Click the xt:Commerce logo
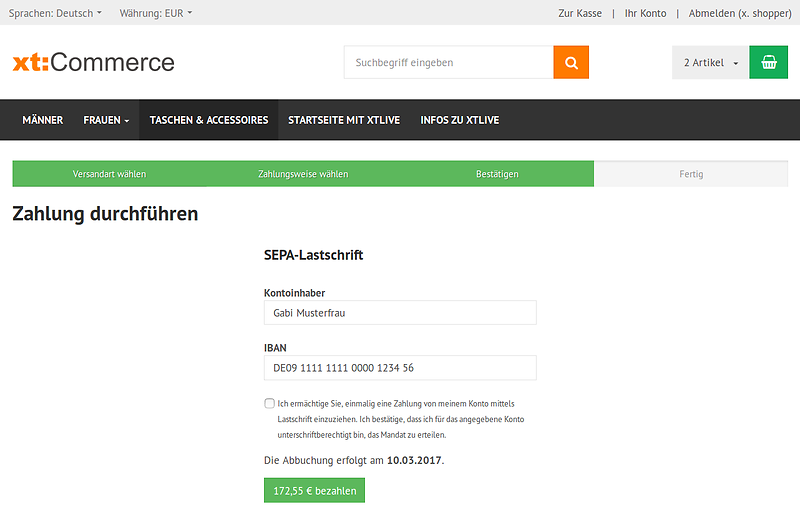This screenshot has width=800, height=517. pyautogui.click(x=93, y=63)
